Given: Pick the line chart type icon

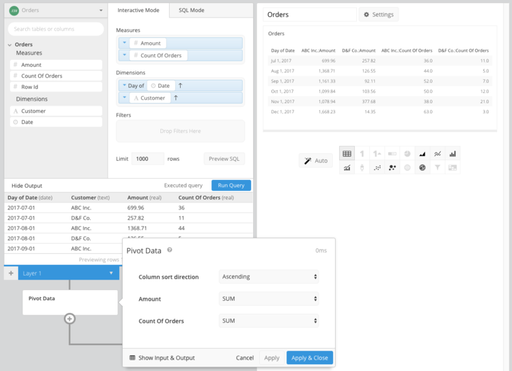Looking at the screenshot, I should click(437, 154).
